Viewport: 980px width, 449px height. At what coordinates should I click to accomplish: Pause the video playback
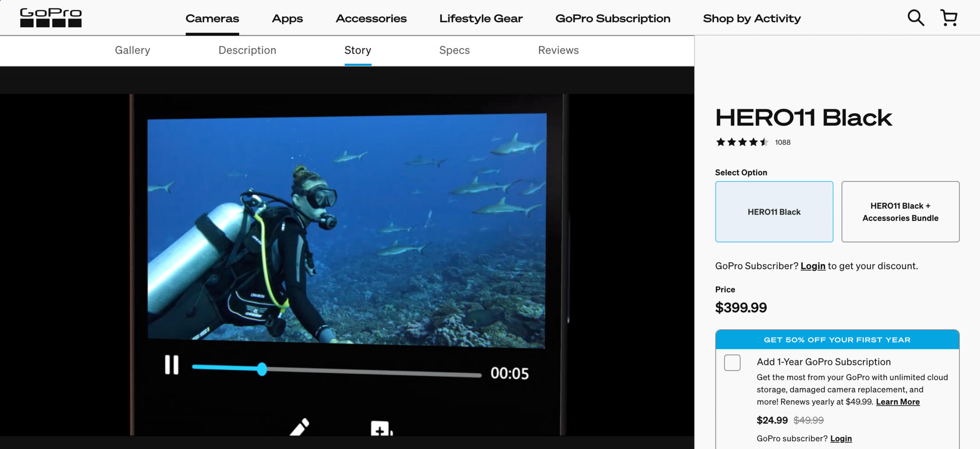pyautogui.click(x=171, y=365)
